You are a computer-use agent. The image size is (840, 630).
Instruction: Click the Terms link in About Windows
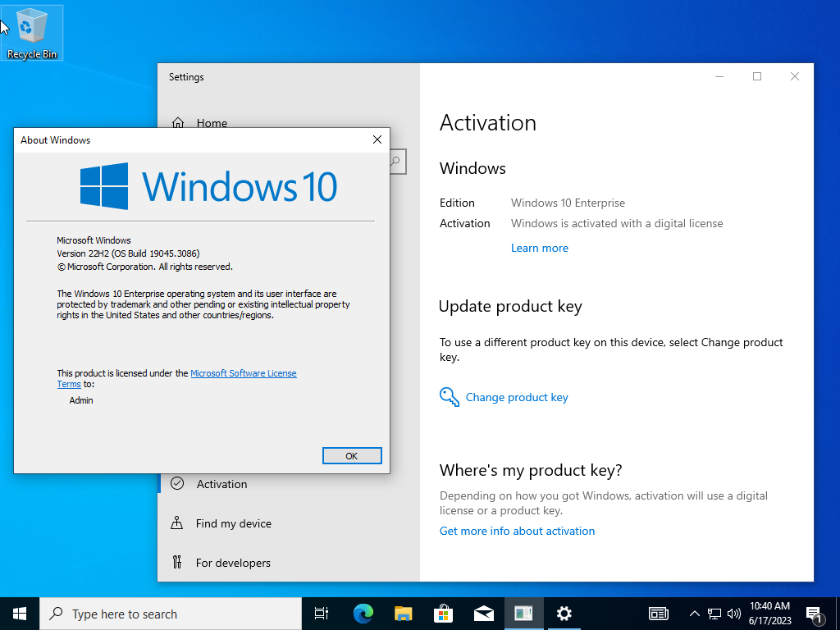point(69,384)
